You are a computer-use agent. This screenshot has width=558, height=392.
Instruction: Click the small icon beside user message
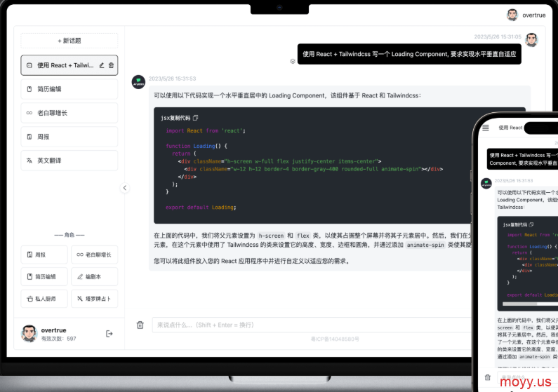pos(293,62)
